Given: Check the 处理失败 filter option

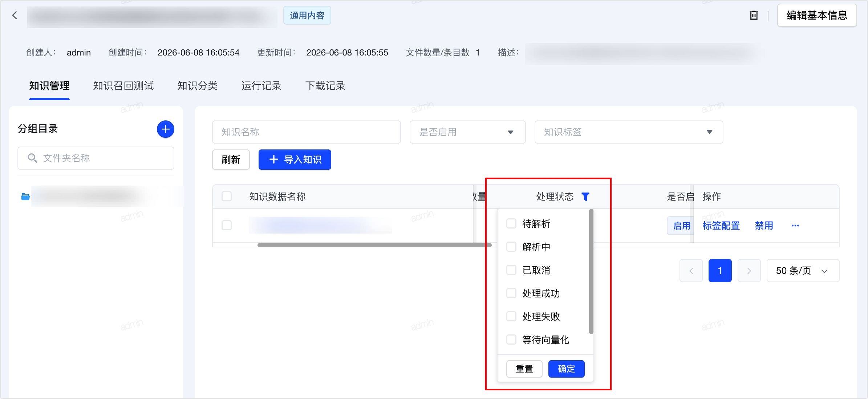Looking at the screenshot, I should pos(511,316).
